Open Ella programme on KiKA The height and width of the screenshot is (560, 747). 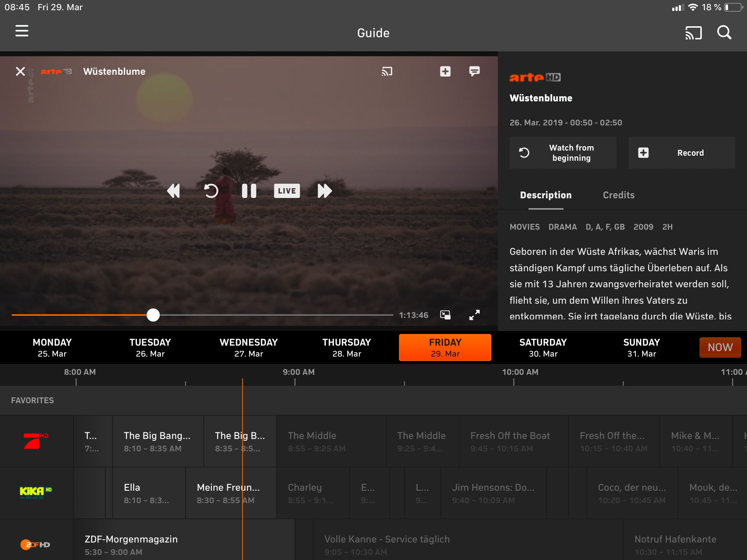point(149,493)
